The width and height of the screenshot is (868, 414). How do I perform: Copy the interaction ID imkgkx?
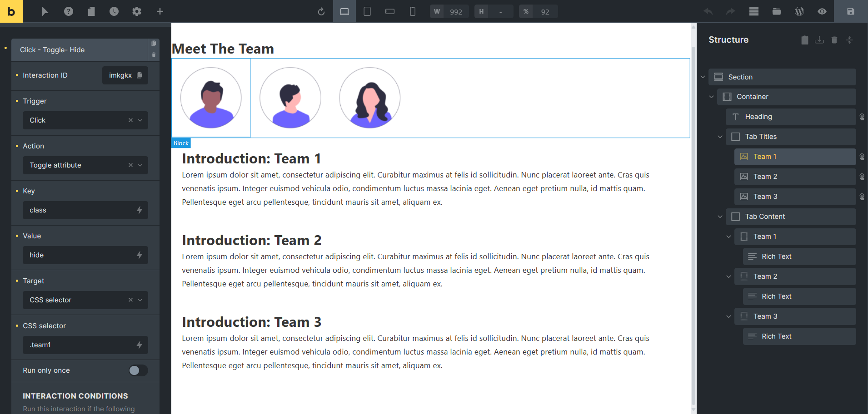[140, 75]
